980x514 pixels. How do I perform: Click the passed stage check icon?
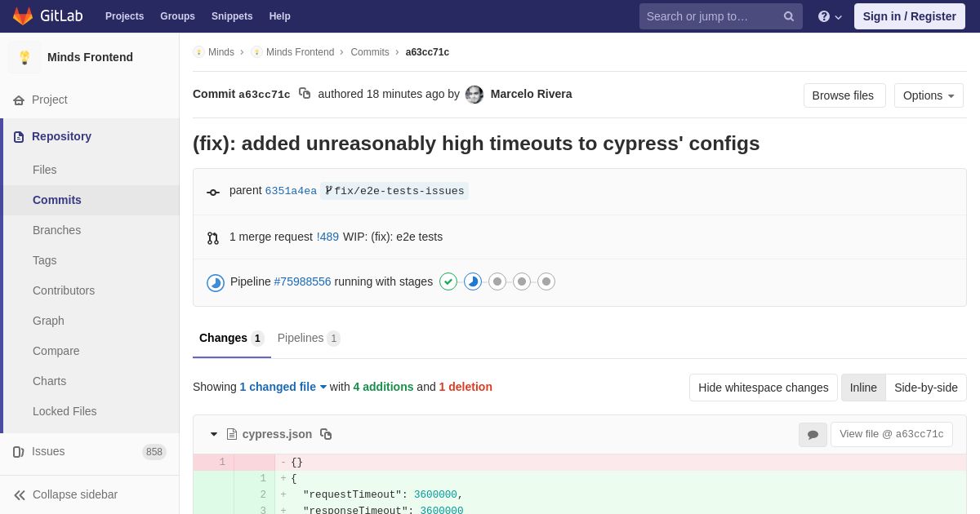pyautogui.click(x=448, y=281)
